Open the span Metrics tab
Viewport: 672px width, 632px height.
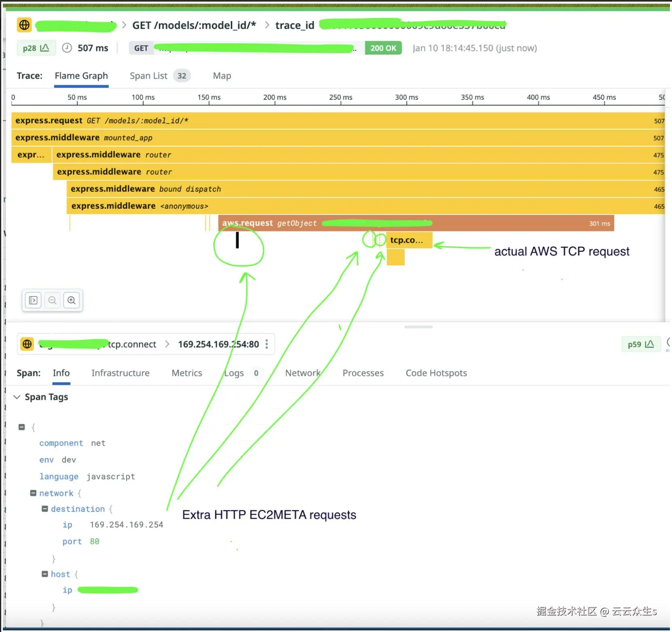point(187,373)
